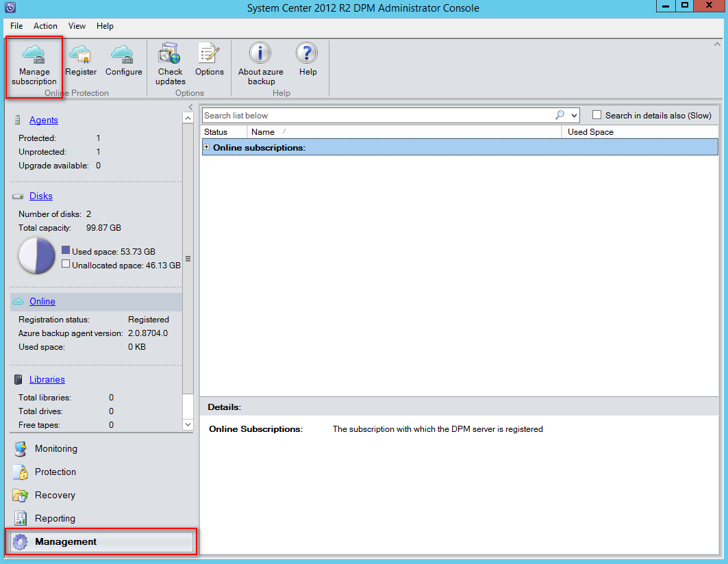Click the Disks drive icon
The height and width of the screenshot is (564, 728).
click(18, 196)
